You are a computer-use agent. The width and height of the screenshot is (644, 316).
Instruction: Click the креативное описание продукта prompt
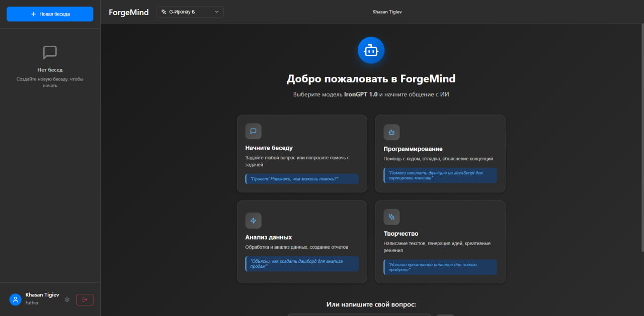click(440, 267)
